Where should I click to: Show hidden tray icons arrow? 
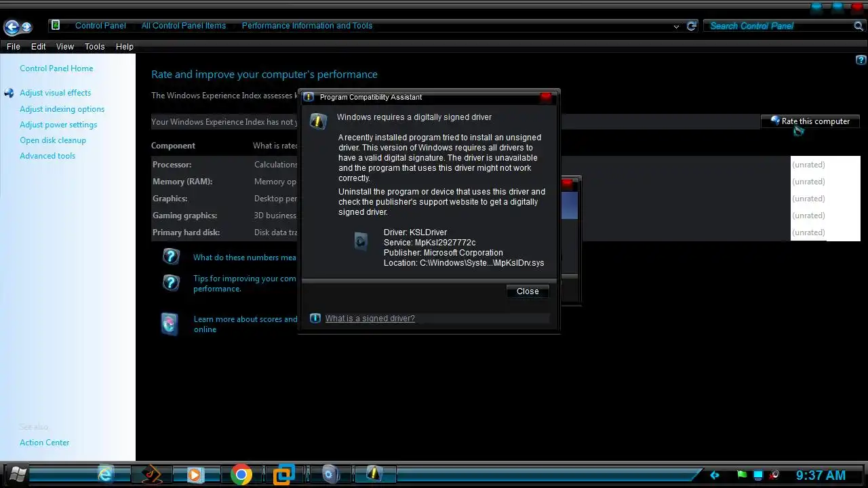pos(714,475)
